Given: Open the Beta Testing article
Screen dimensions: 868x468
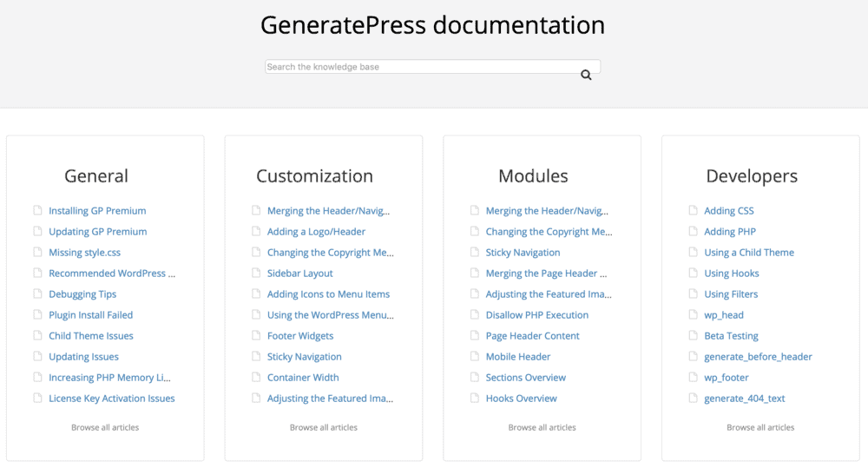Looking at the screenshot, I should (731, 336).
